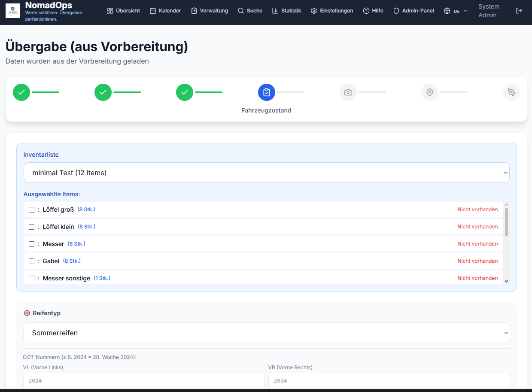Check the Gabel checkbox
The width and height of the screenshot is (532, 392).
click(31, 261)
